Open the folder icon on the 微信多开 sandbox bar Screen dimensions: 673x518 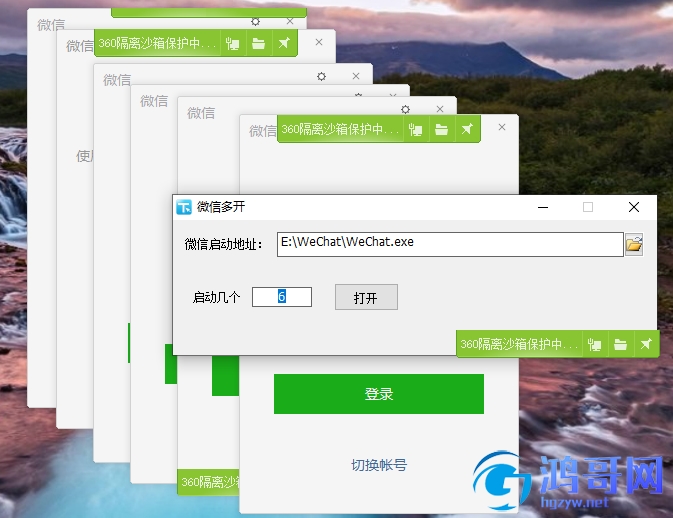(620, 344)
